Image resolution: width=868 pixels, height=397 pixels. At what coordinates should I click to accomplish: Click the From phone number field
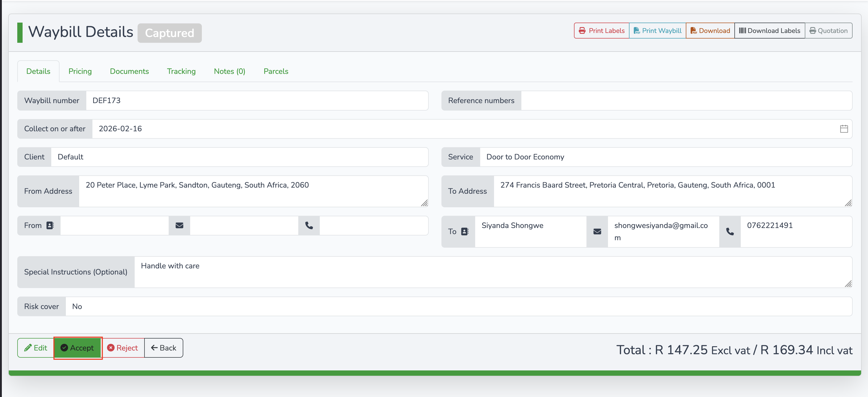374,225
